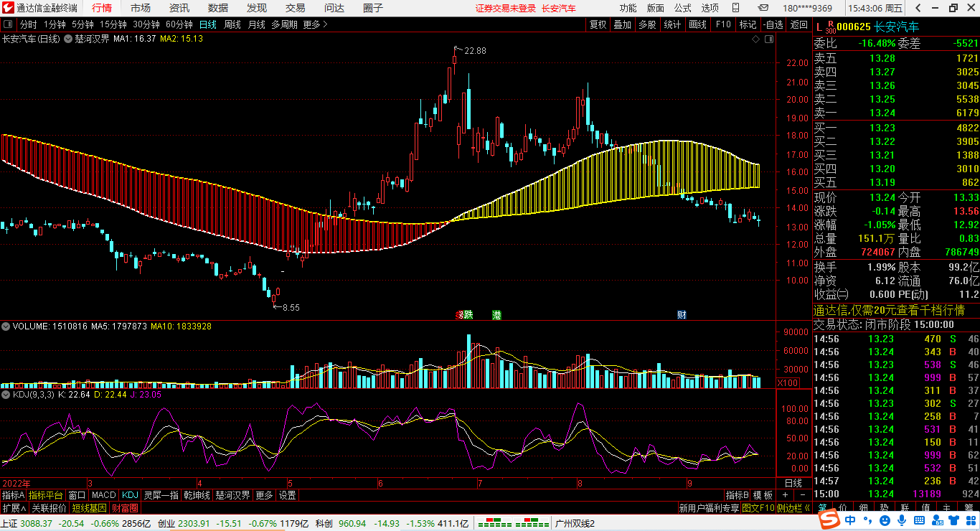
Task: Click the diamond icon at chart top-right
Action: point(755,39)
